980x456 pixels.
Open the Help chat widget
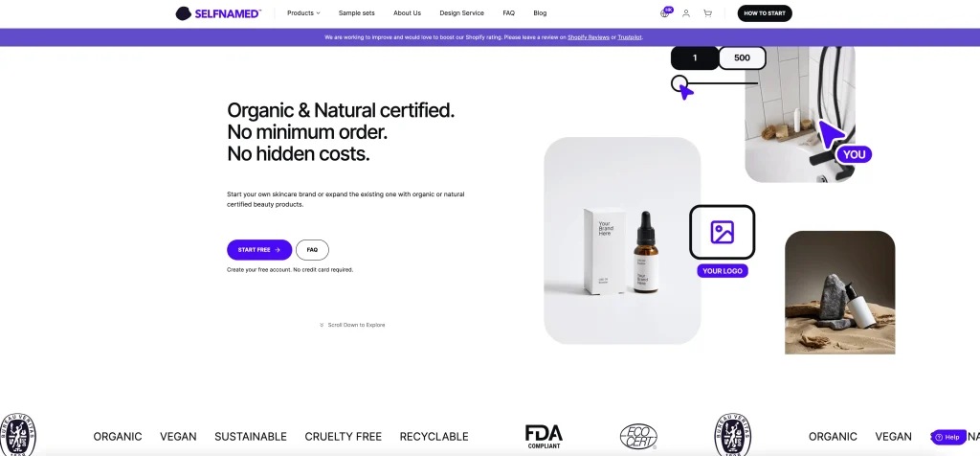coord(948,437)
